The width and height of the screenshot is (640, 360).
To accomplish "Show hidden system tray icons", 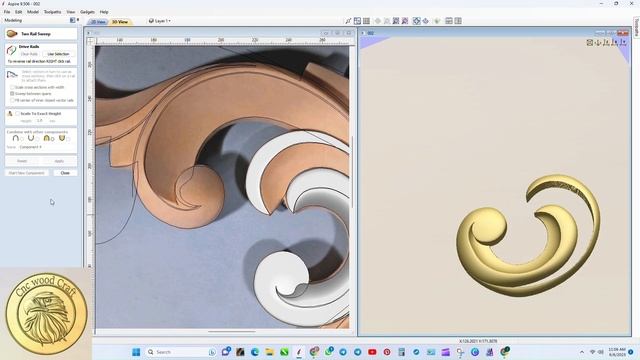I will [582, 352].
